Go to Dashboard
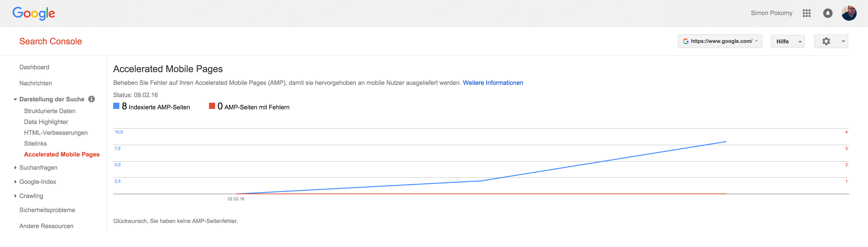Viewport: 868px width, 247px height. coord(34,67)
